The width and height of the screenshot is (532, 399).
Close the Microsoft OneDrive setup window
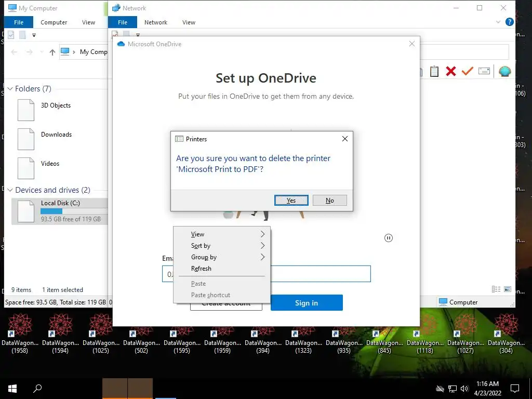point(412,44)
